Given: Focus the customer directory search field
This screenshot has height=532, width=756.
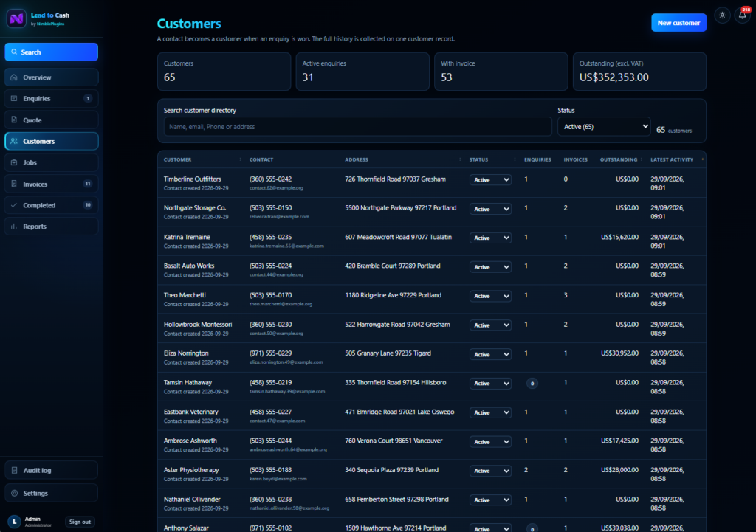Looking at the screenshot, I should (x=358, y=127).
